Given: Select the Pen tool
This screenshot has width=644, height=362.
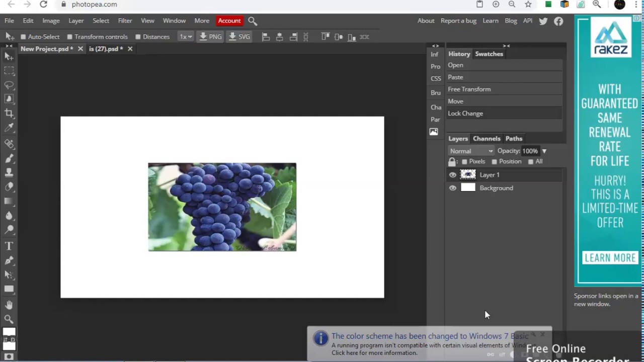Looking at the screenshot, I should pyautogui.click(x=9, y=260).
